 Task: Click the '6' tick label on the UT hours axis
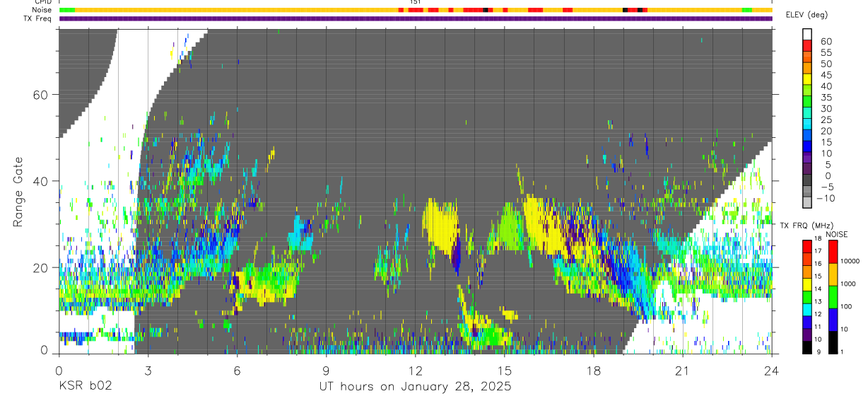pos(237,370)
